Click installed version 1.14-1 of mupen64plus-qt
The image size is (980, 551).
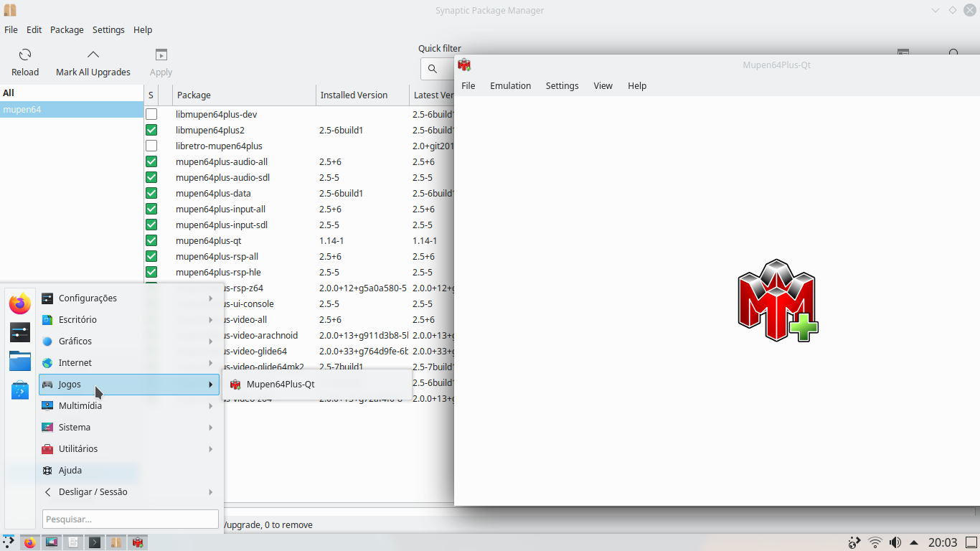(x=331, y=240)
